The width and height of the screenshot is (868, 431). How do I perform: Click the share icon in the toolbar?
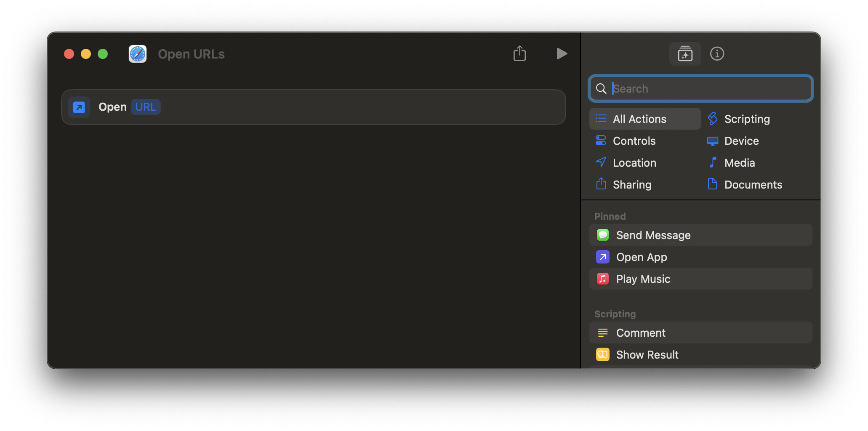[519, 53]
